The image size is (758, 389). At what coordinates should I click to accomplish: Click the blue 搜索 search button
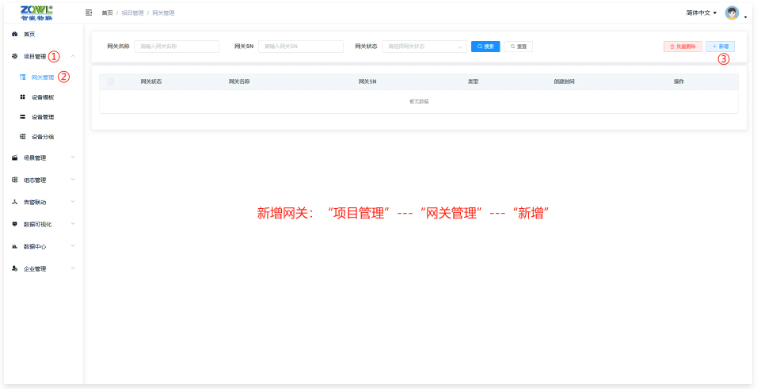click(x=485, y=46)
